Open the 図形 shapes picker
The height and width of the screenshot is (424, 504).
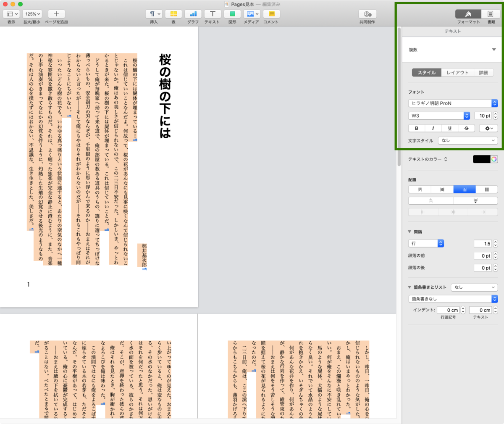[232, 14]
